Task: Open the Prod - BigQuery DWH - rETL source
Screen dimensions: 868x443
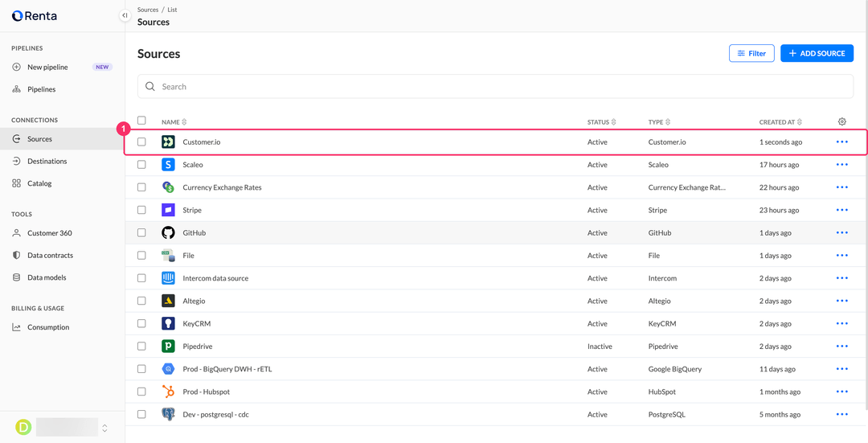Action: pos(227,369)
